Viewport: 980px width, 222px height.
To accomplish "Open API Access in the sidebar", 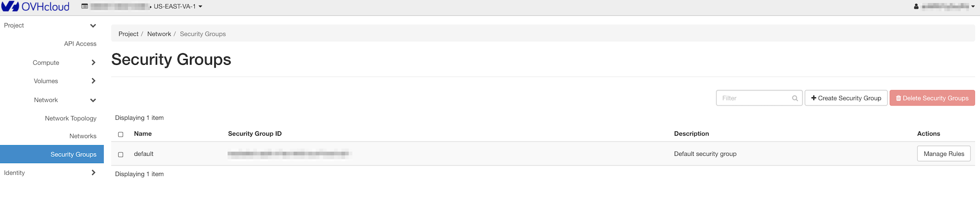I will (x=80, y=44).
